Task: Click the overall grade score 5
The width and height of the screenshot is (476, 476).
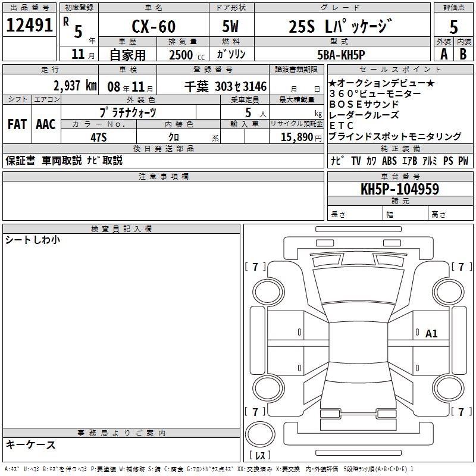Action: coord(453,27)
